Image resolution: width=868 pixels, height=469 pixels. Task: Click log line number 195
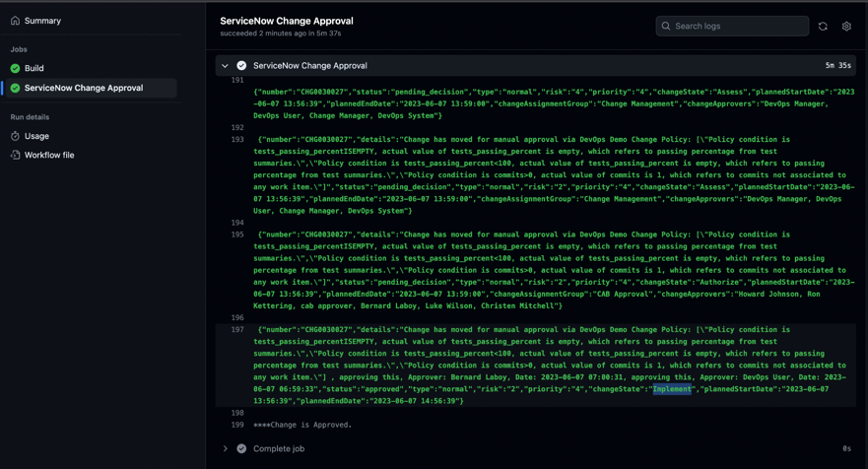[x=236, y=234]
